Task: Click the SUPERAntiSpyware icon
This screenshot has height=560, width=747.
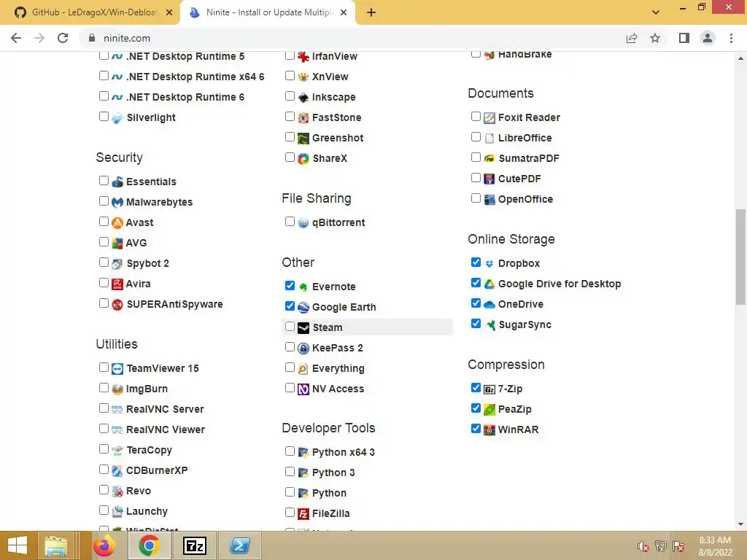Action: [x=117, y=305]
